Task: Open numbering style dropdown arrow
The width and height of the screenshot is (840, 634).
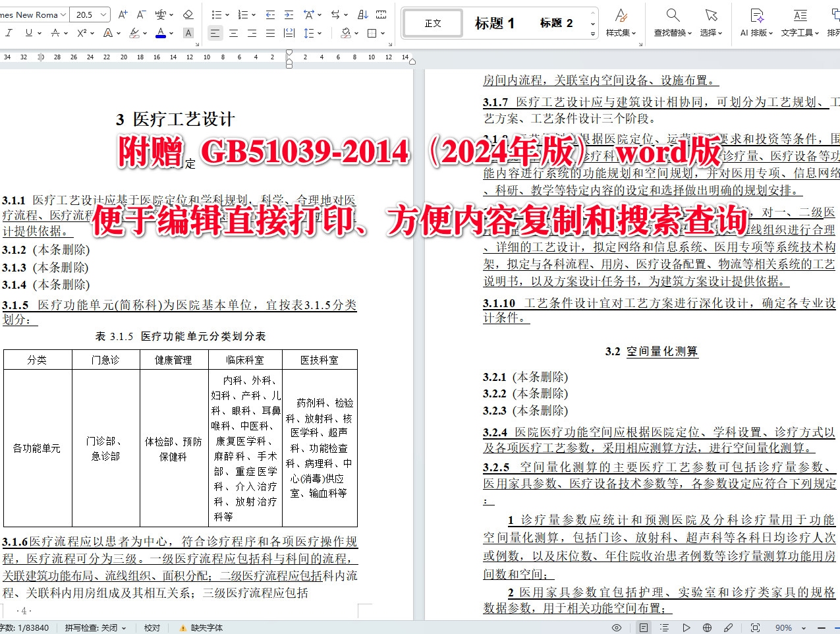Action: coord(254,14)
